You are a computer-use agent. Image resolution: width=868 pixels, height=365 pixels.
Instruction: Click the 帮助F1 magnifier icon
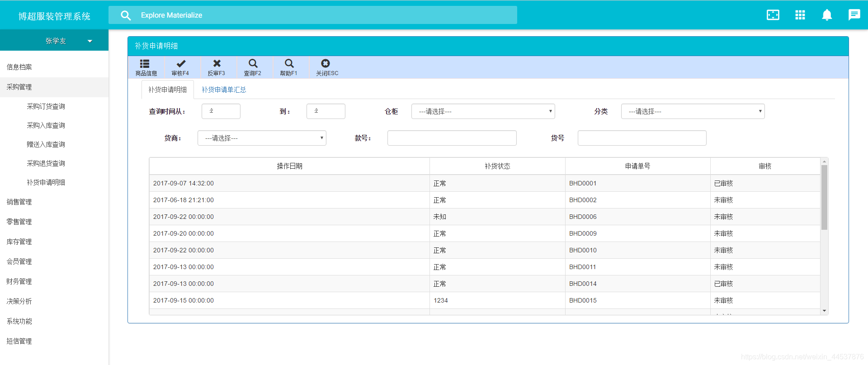pyautogui.click(x=289, y=63)
